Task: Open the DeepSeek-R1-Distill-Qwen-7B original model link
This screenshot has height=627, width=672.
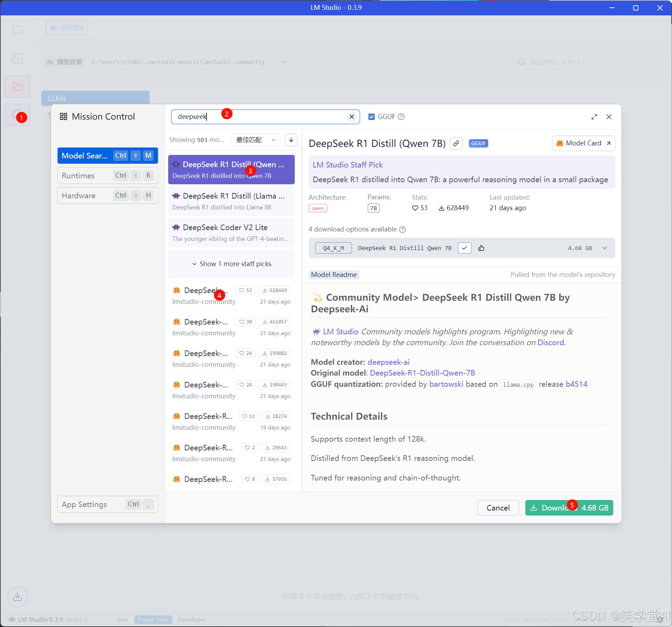Action: click(x=422, y=373)
